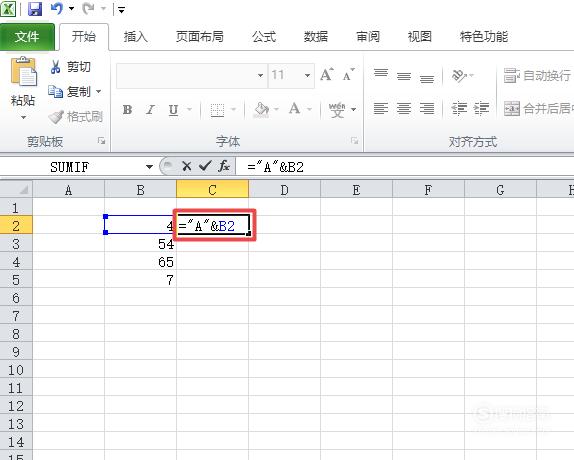Open the font size 11 dropdown arrow
This screenshot has height=460, width=574.
point(308,76)
